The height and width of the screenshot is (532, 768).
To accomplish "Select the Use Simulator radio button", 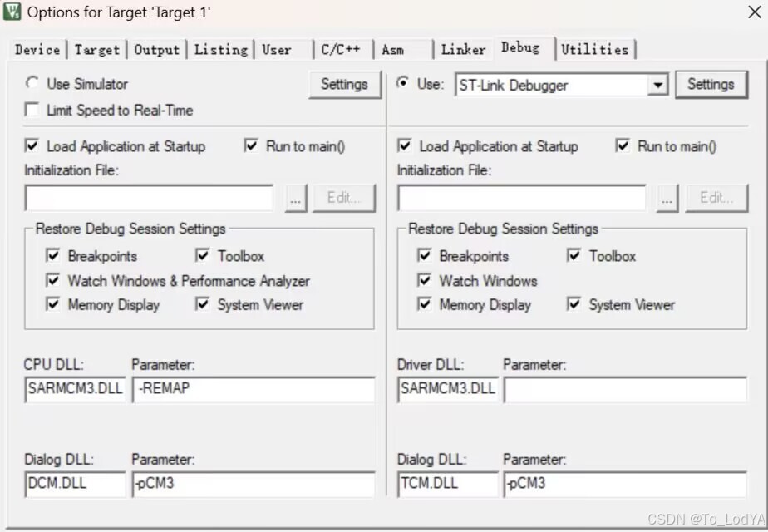I will click(32, 83).
